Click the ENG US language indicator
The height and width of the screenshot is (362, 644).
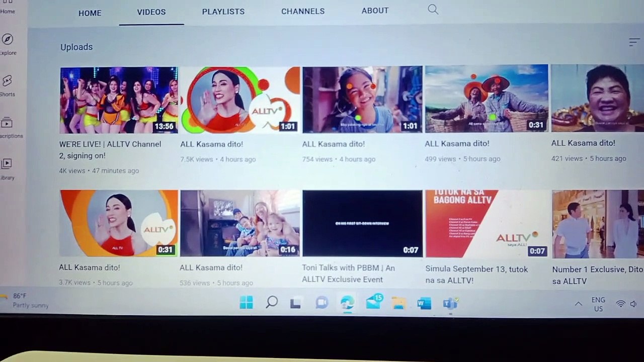coord(598,304)
